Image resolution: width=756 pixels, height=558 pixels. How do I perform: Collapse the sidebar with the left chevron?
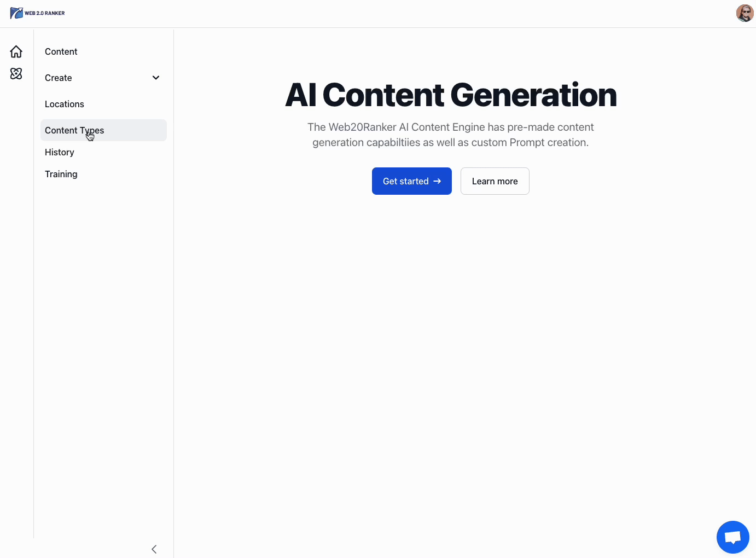pyautogui.click(x=154, y=549)
